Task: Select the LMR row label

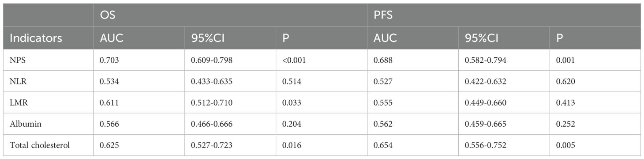Action: [x=17, y=103]
